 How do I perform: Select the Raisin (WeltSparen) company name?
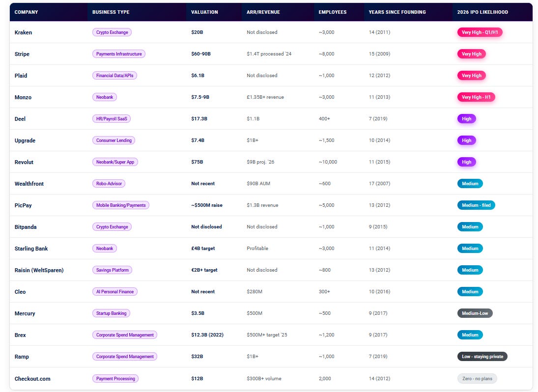click(39, 270)
